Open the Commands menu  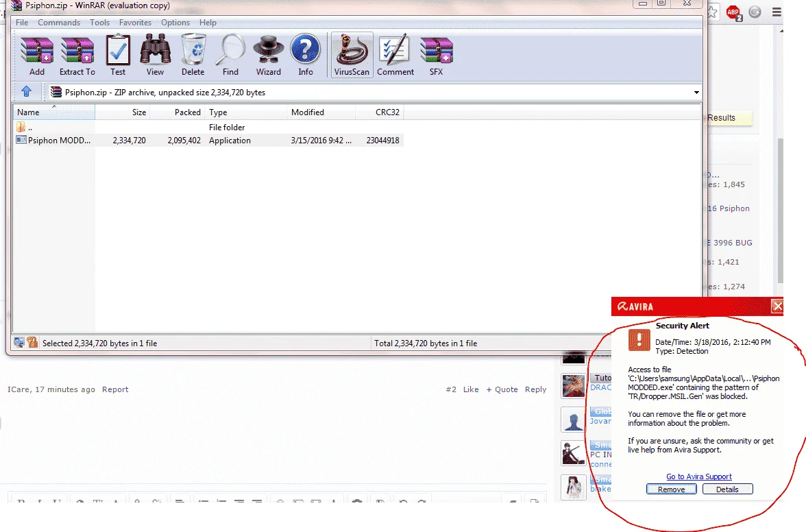click(59, 23)
